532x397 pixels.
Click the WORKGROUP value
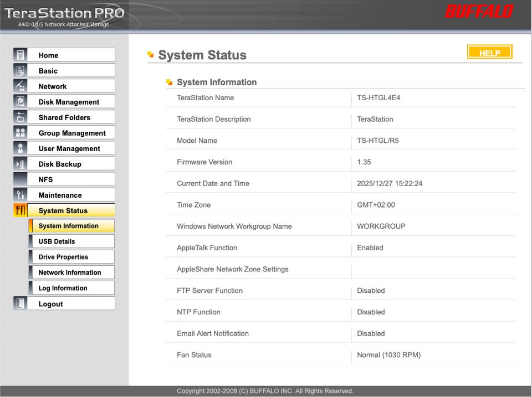click(381, 226)
